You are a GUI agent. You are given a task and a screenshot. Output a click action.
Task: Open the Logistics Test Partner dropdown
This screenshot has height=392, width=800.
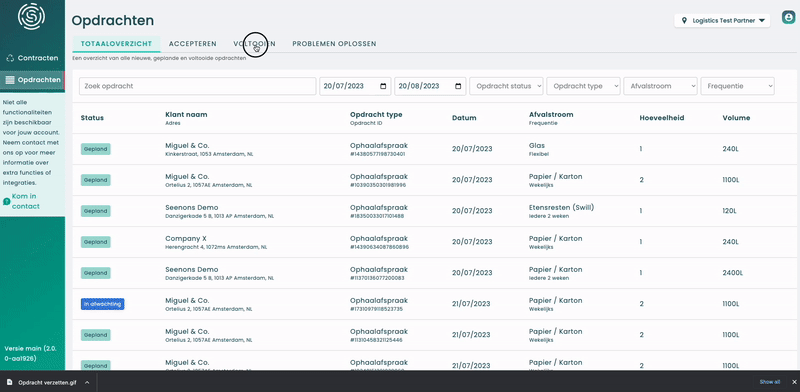[x=722, y=21]
